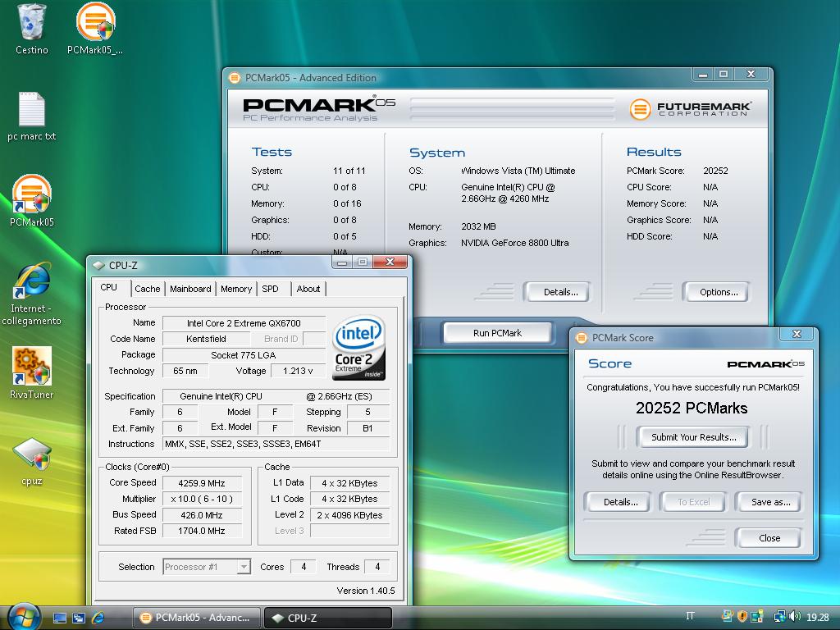This screenshot has width=840, height=630.
Task: Open the Windows Start orb
Action: 24,617
